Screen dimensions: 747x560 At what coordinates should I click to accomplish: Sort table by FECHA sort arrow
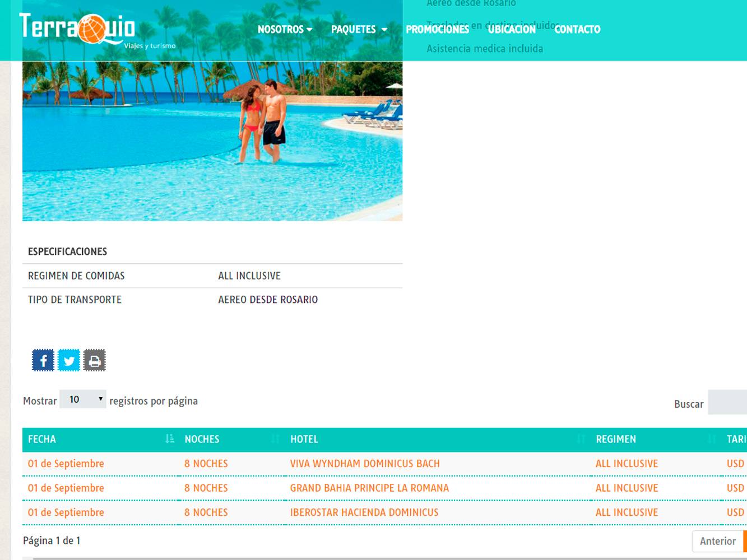point(170,439)
